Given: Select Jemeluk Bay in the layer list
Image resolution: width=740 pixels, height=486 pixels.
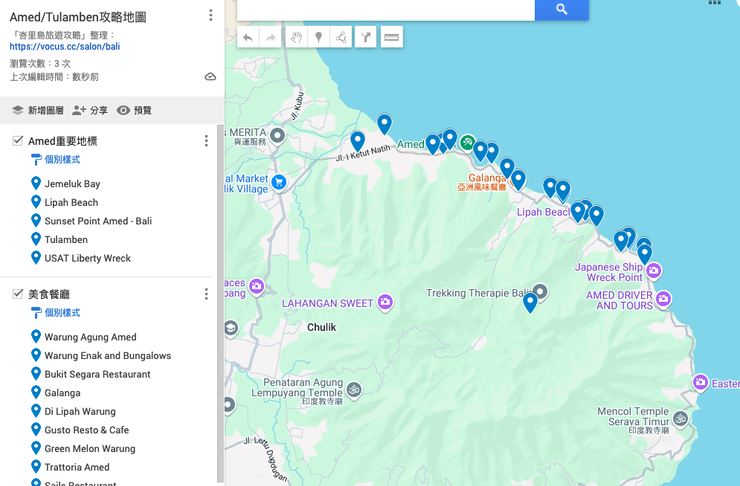Looking at the screenshot, I should (72, 184).
